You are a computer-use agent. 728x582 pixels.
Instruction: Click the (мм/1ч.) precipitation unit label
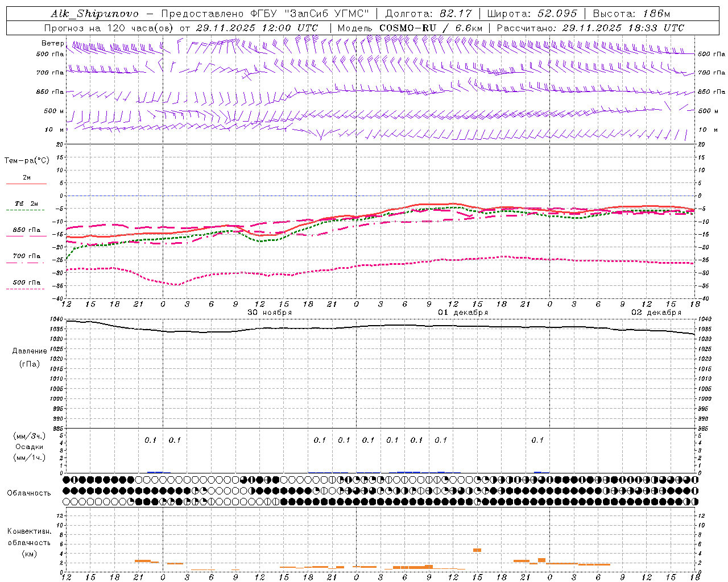[30, 458]
